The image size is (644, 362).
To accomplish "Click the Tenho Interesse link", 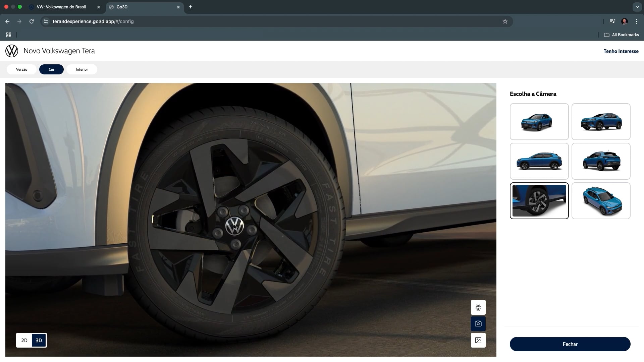I will 621,51.
